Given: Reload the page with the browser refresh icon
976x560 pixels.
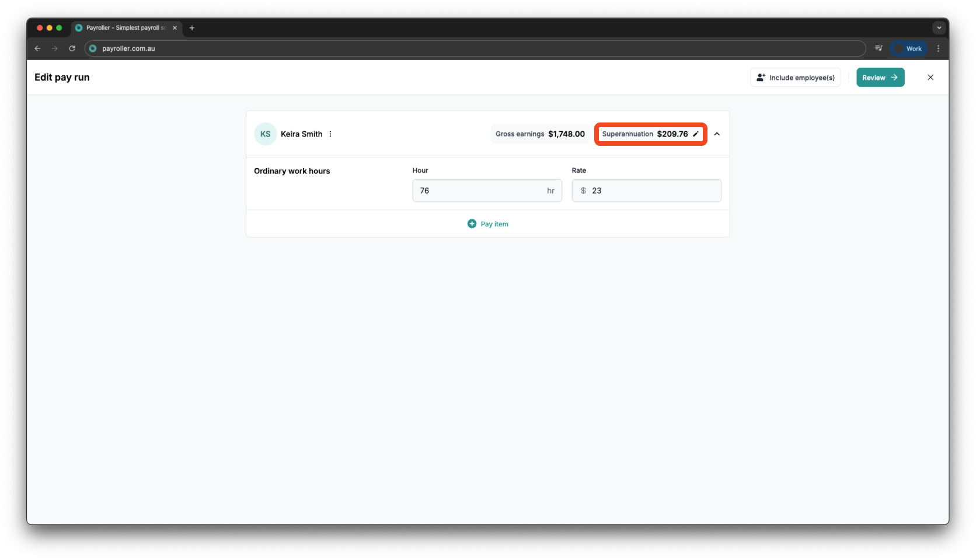Looking at the screenshot, I should click(72, 48).
